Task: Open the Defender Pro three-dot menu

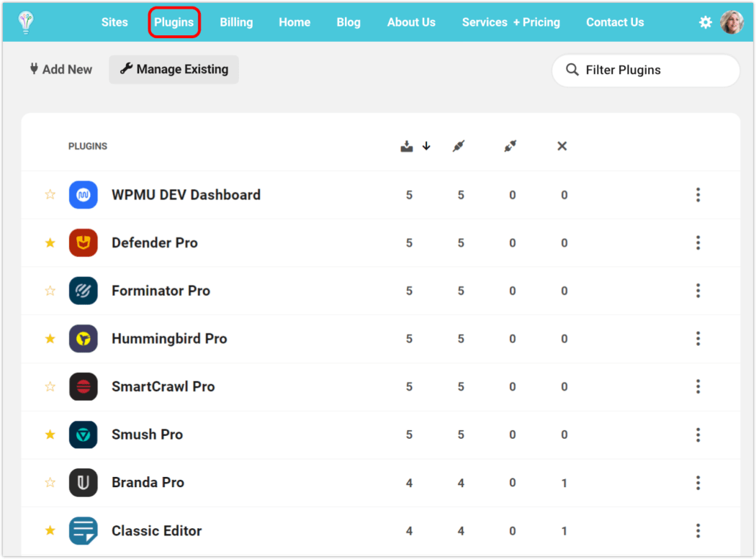Action: tap(698, 243)
